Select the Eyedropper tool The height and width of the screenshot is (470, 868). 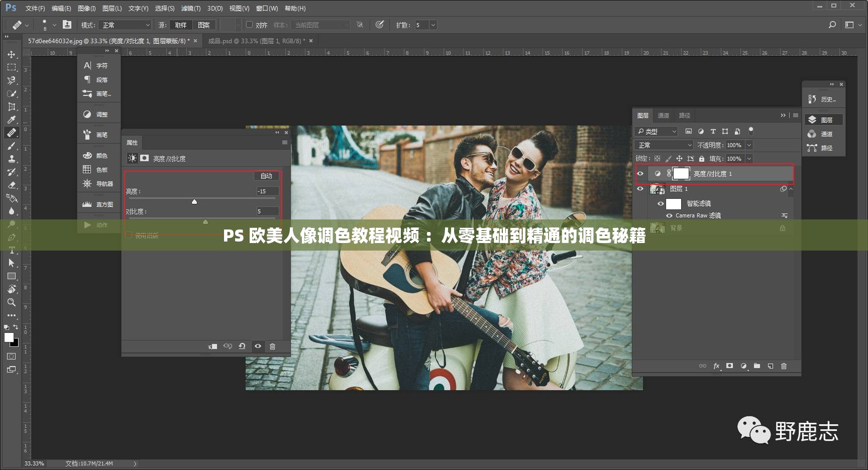[x=12, y=120]
